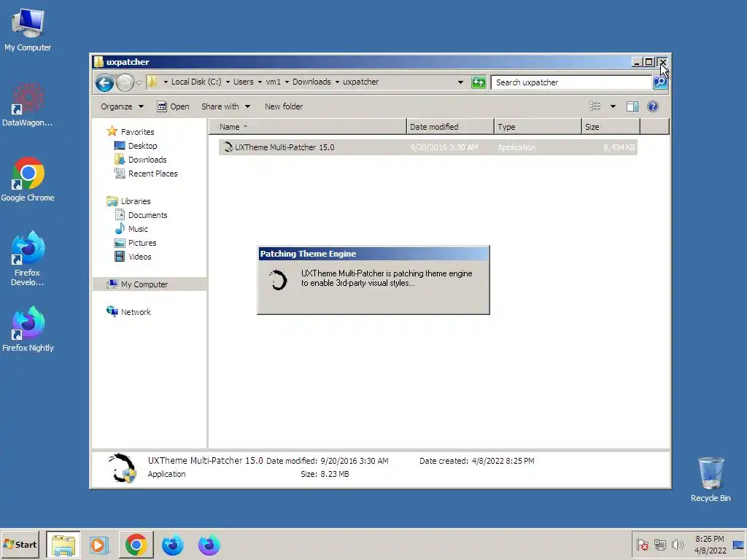Open the Share with menu
The height and width of the screenshot is (560, 747).
(x=225, y=106)
